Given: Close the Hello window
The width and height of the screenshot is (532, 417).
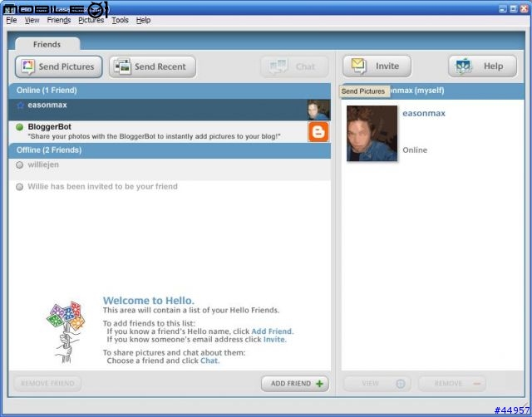Looking at the screenshot, I should pos(524,9).
